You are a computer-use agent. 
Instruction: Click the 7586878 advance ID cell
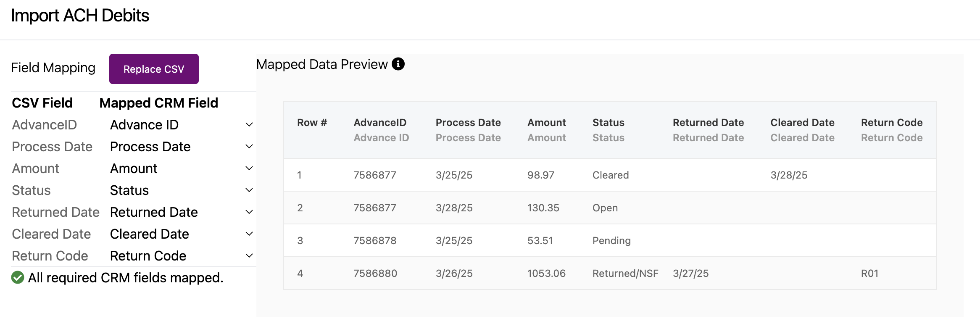click(375, 241)
